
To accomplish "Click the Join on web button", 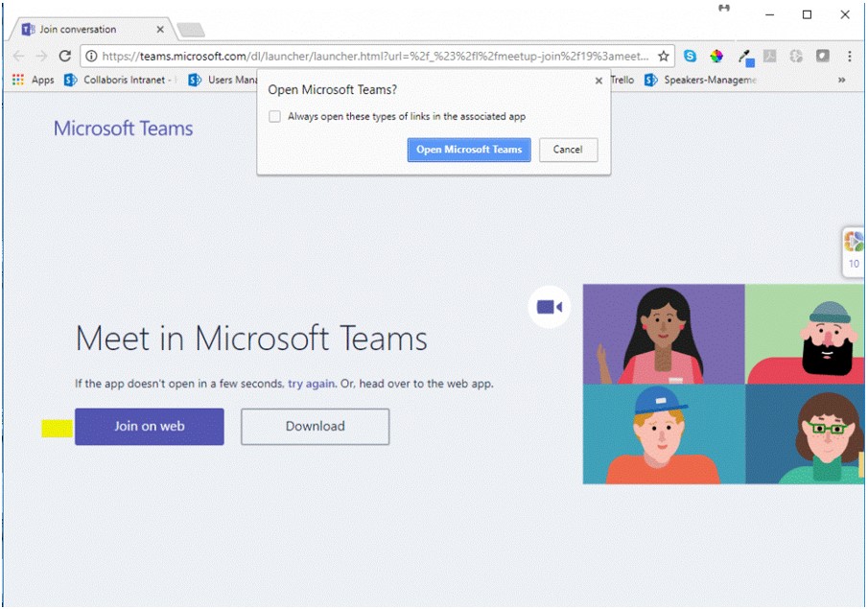I will click(x=150, y=427).
